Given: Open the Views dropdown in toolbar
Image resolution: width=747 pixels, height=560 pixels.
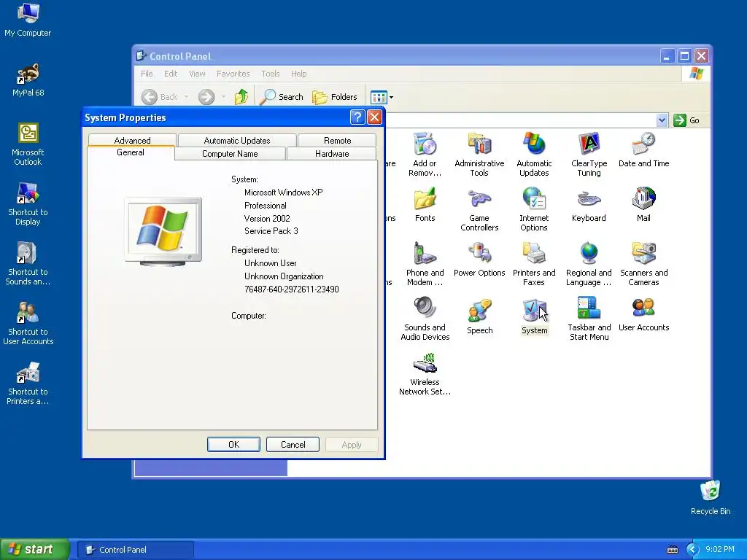Looking at the screenshot, I should [382, 97].
